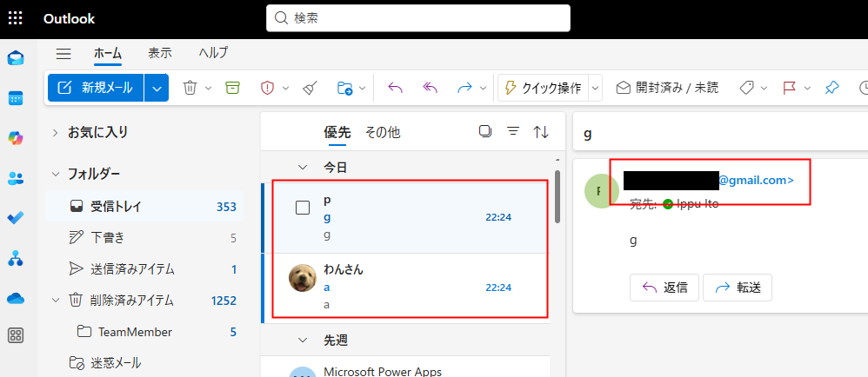Open dropdown next to Delete icon
Screen dimensions: 868x377
208,88
